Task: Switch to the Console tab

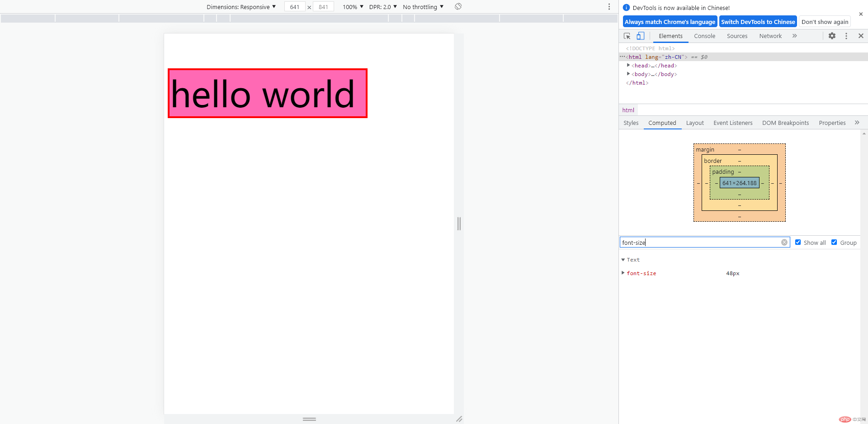Action: (704, 36)
